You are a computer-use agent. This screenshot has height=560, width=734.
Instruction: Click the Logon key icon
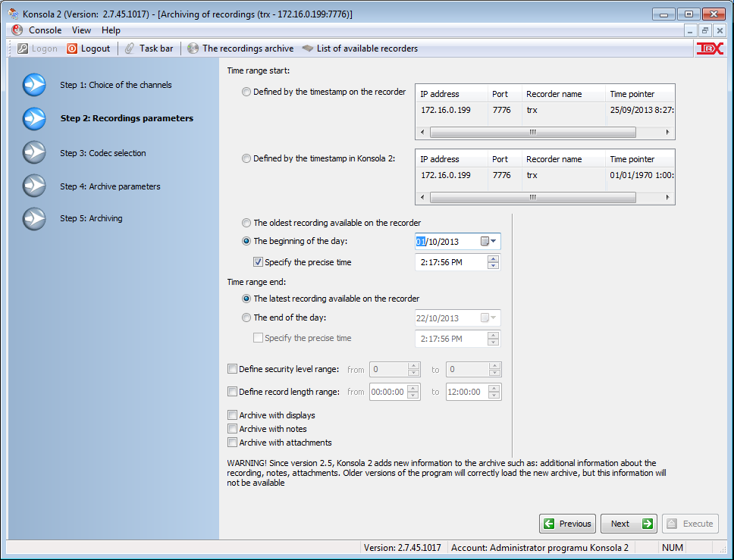pyautogui.click(x=23, y=48)
